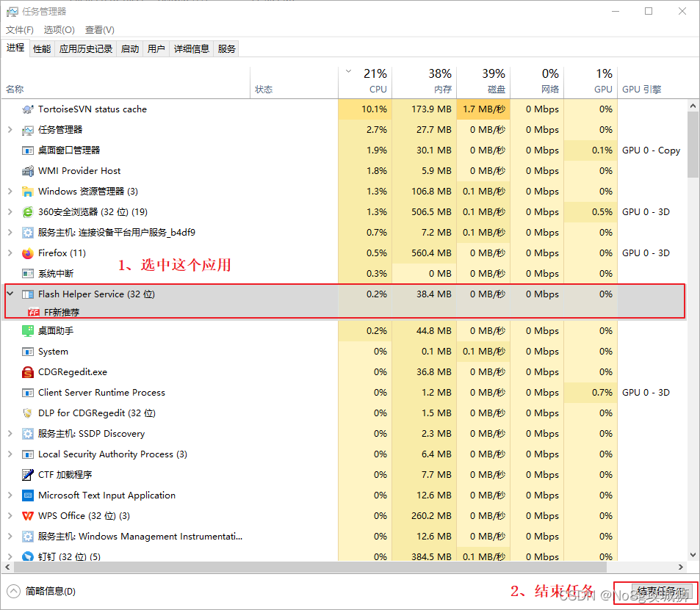Switch to the 服务 tab
700x610 pixels.
point(226,48)
